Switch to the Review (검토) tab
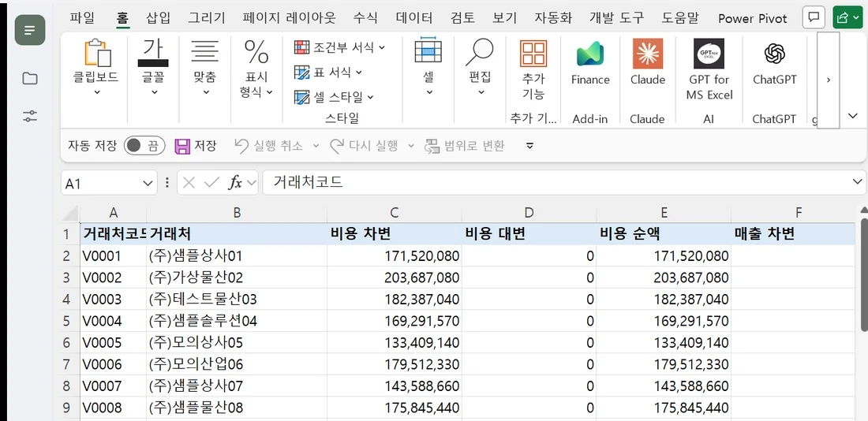Viewport: 868px width, 421px height. (x=462, y=18)
